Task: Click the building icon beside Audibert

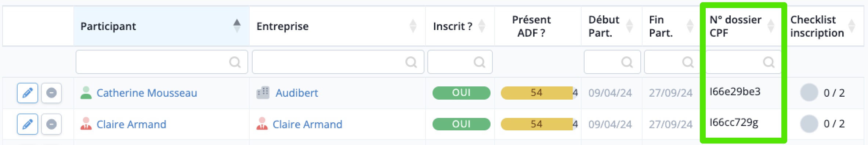Action: (x=263, y=93)
